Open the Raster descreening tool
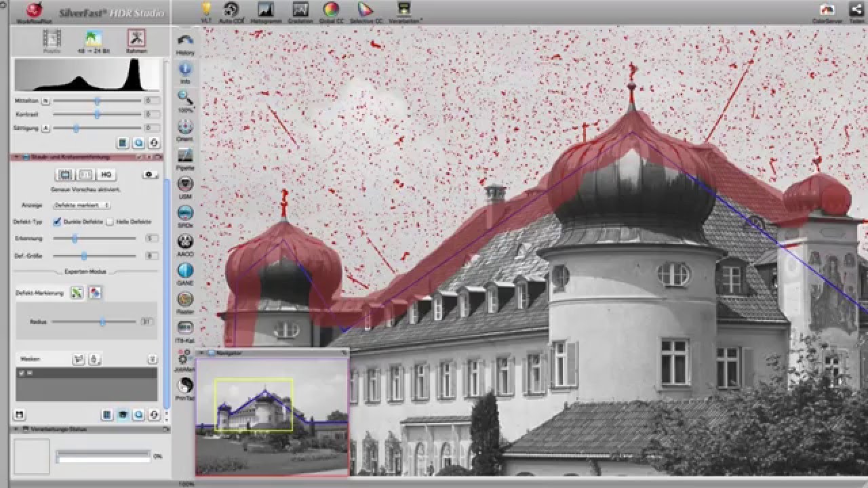 tap(185, 302)
